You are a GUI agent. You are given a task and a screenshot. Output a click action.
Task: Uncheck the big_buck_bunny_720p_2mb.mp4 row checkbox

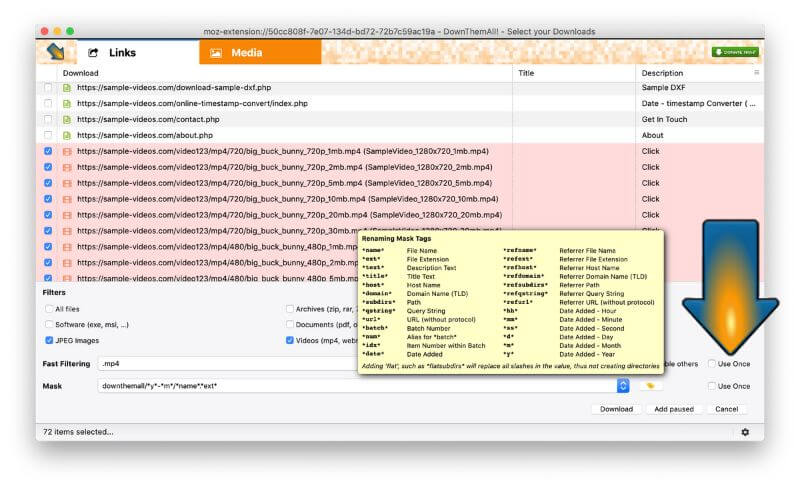point(49,167)
